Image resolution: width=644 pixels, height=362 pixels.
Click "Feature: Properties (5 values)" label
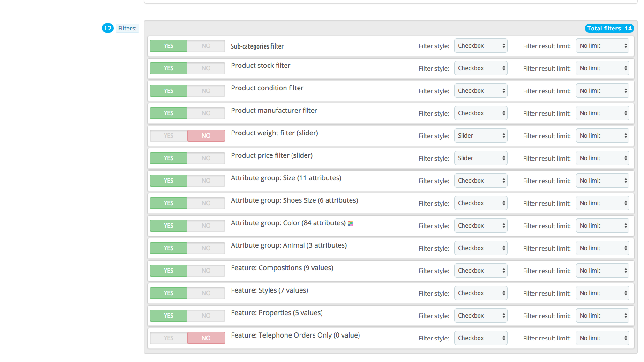coord(277,313)
